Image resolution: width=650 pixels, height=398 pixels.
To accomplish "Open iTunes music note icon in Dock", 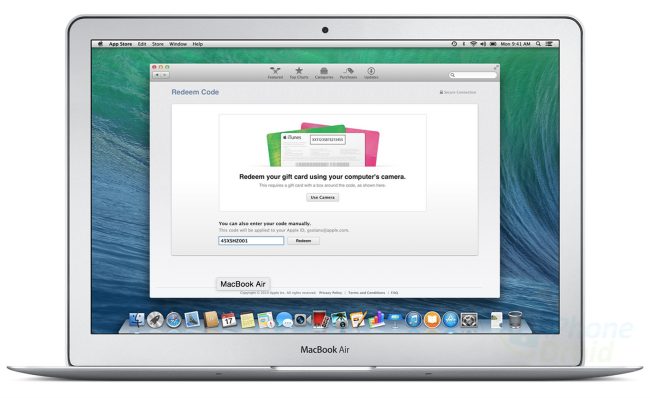I will [413, 320].
